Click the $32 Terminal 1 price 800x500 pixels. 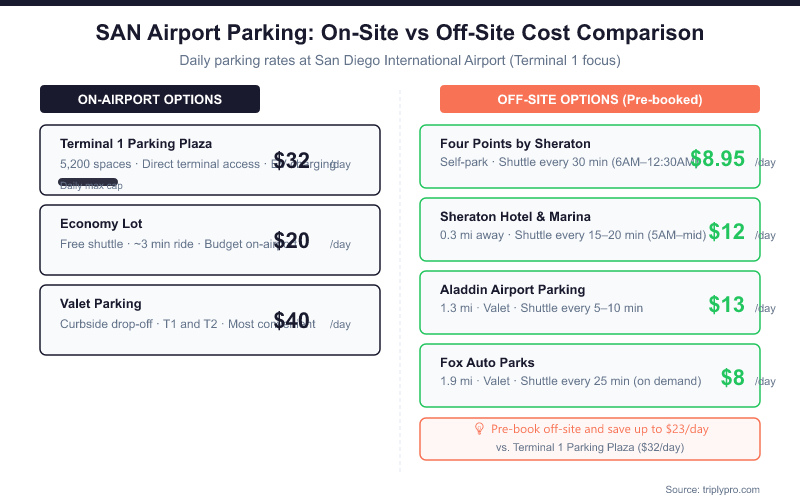tap(292, 161)
